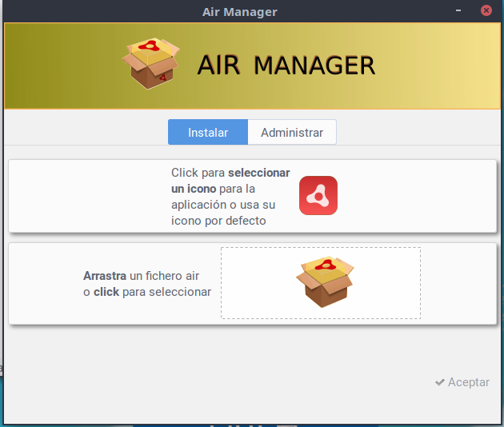The image size is (504, 427).
Task: Click the Air Manager title bar text
Action: 240,12
